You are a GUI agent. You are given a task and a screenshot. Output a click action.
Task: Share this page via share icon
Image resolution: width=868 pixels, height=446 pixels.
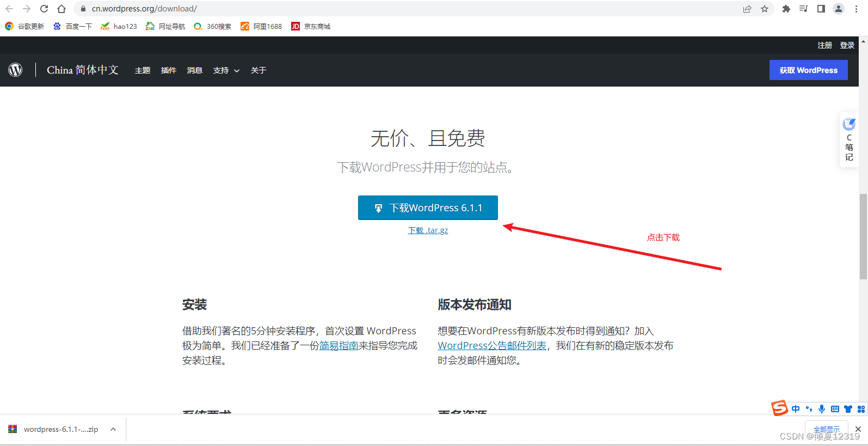click(x=747, y=9)
